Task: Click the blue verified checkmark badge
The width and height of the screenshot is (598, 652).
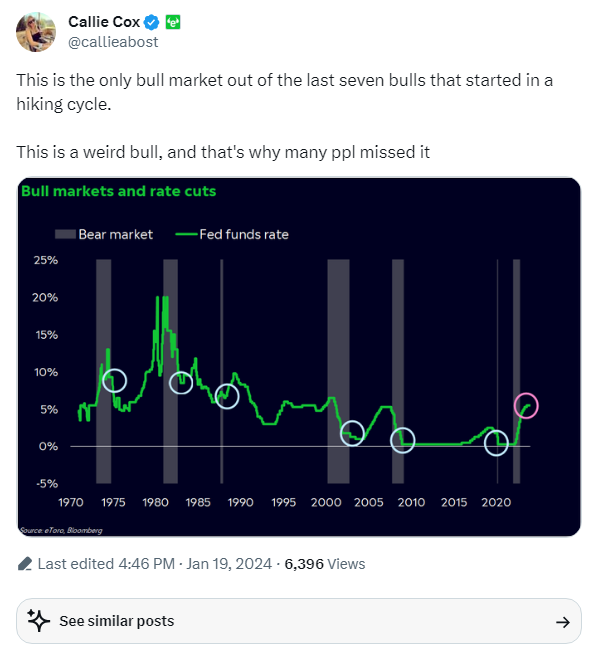Action: pyautogui.click(x=151, y=22)
